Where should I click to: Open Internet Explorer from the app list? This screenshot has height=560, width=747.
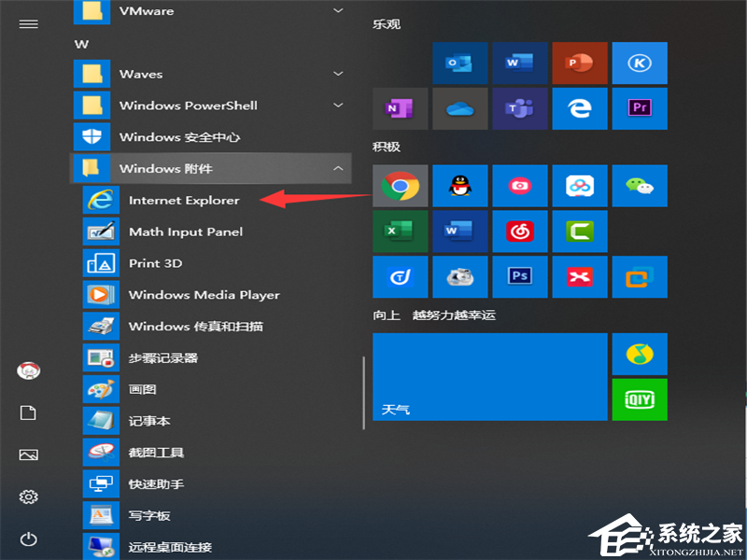click(x=184, y=200)
